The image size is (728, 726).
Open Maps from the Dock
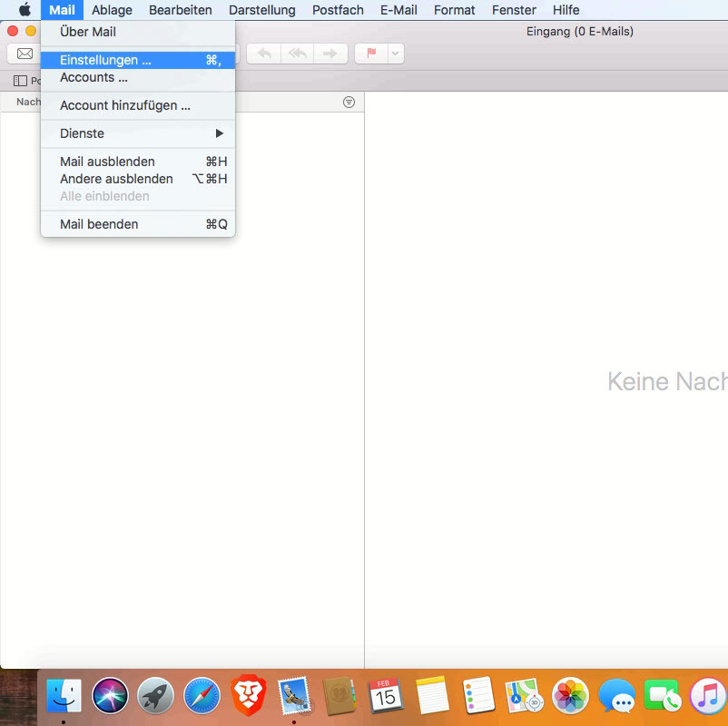pos(524,695)
